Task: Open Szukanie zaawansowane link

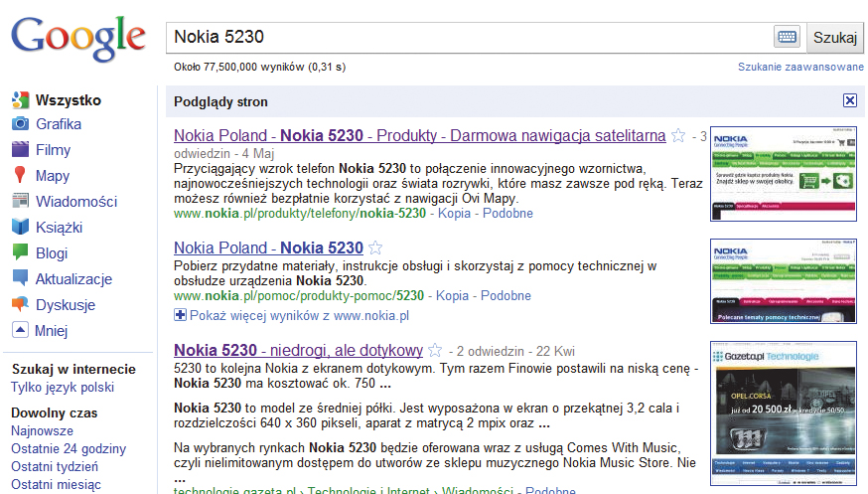Action: 800,67
